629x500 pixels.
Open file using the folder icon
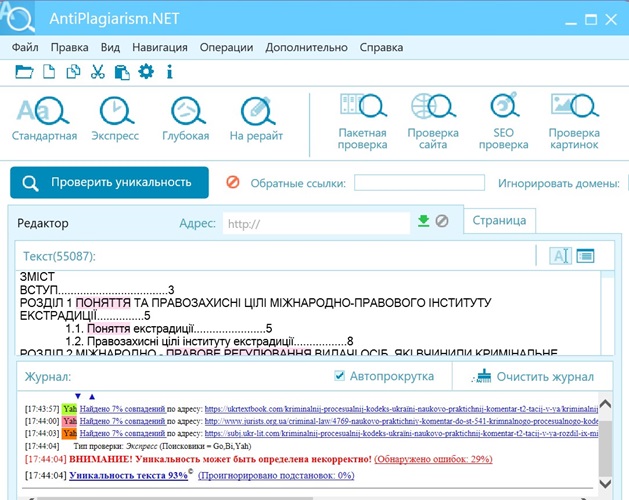pyautogui.click(x=24, y=72)
